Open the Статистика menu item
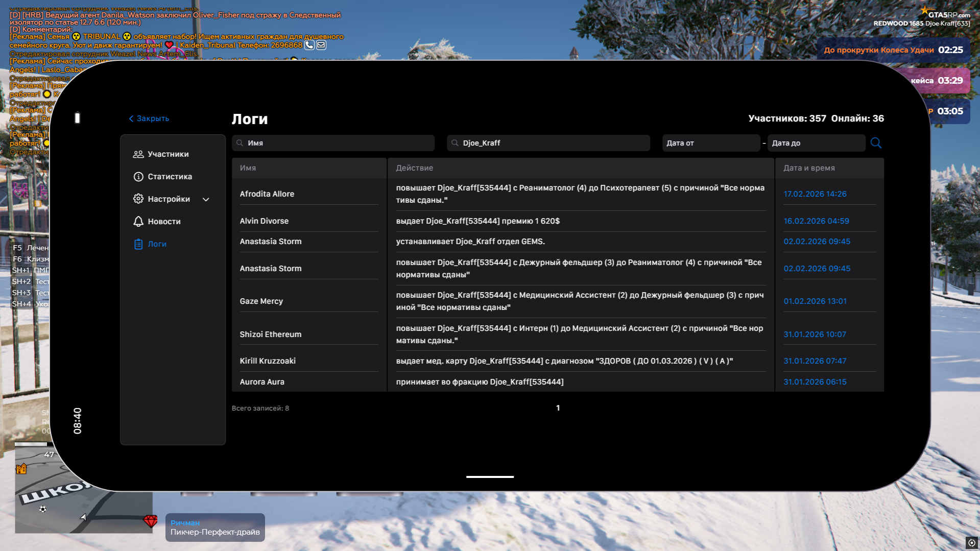The height and width of the screenshot is (551, 980). (170, 177)
